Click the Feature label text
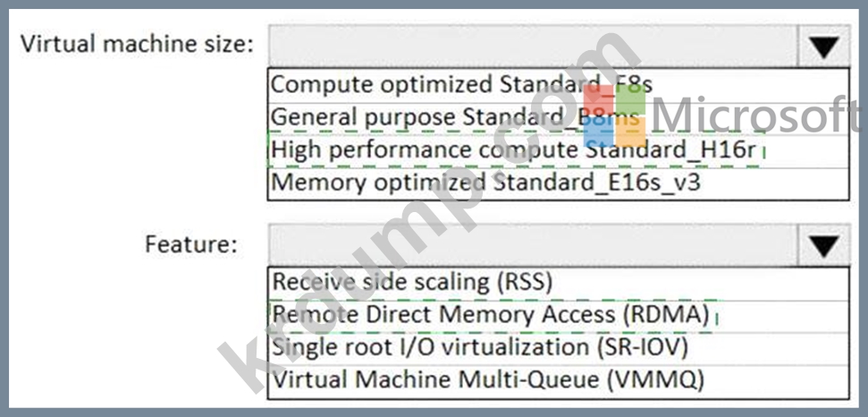This screenshot has height=417, width=868. coord(191,244)
